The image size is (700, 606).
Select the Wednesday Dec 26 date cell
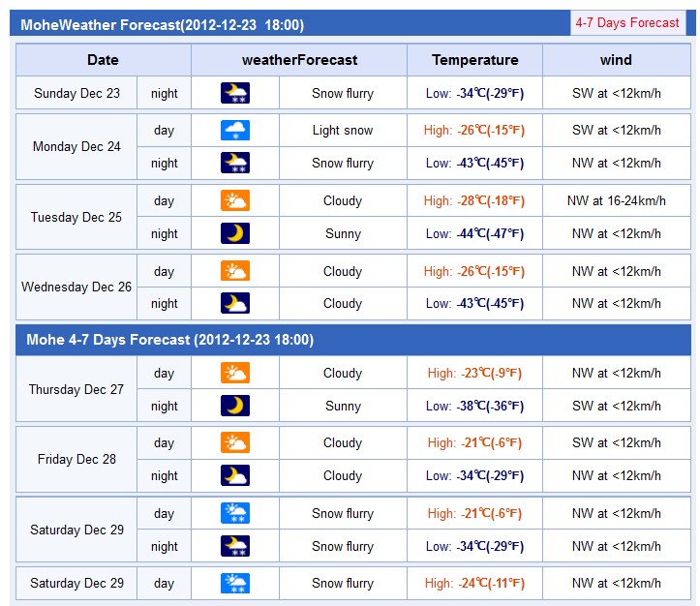tap(76, 287)
